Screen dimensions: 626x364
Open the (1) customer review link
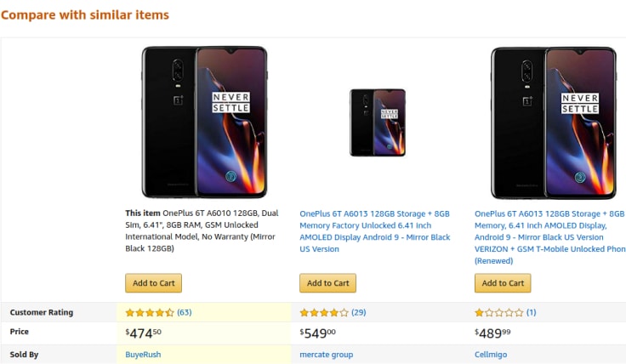[x=532, y=312]
